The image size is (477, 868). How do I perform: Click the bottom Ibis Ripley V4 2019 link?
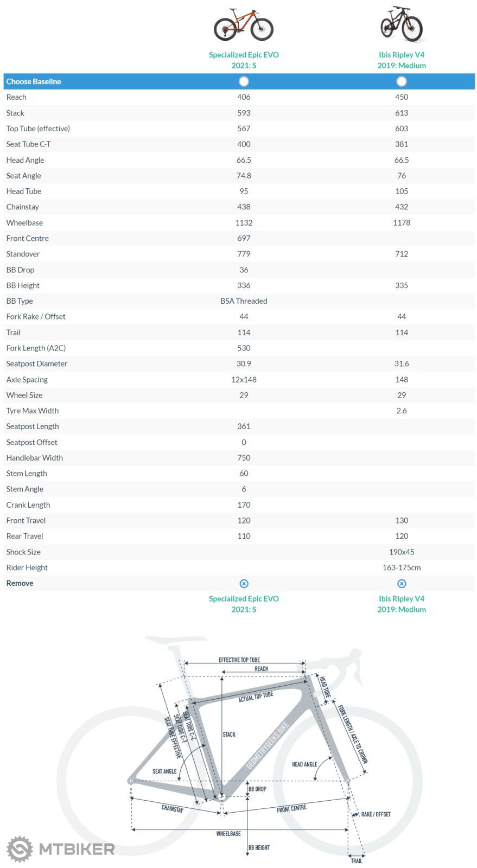402,604
